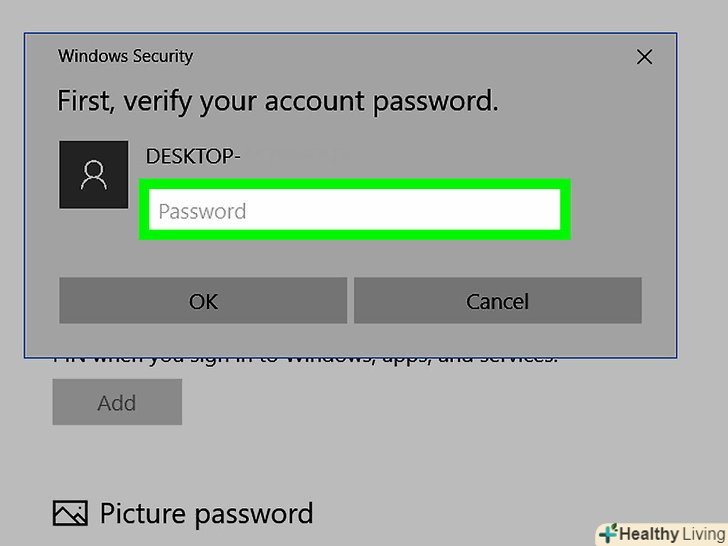Close the Windows Security dialog

(x=644, y=57)
